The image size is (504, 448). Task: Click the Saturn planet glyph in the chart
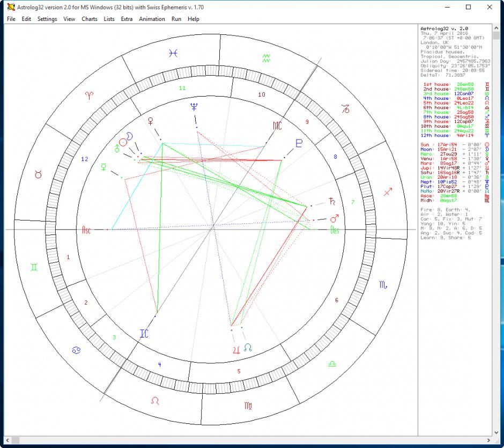coord(332,201)
